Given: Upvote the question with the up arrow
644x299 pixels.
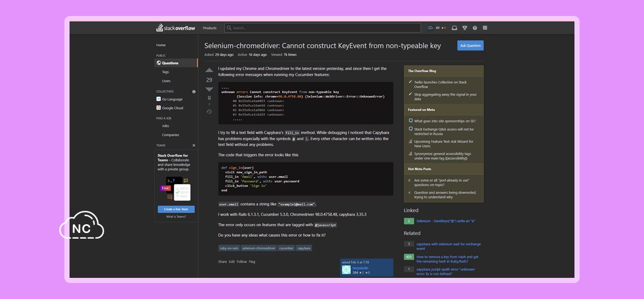Looking at the screenshot, I should pos(209,71).
